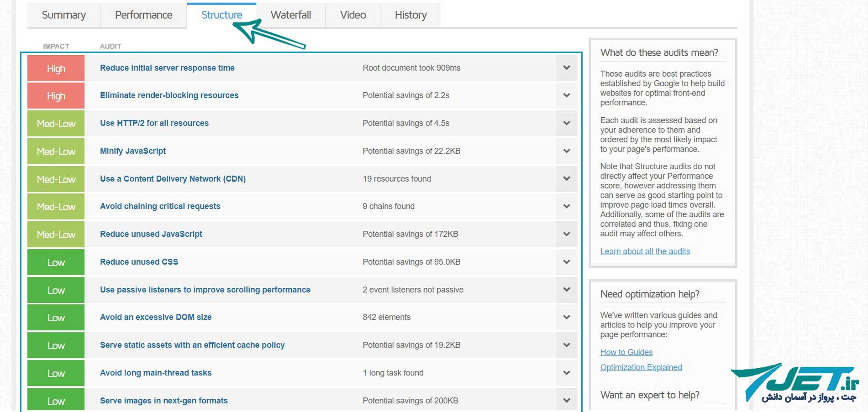Click 'Potential savings of 22.2KB' text
The width and height of the screenshot is (868, 412).
[x=411, y=151]
